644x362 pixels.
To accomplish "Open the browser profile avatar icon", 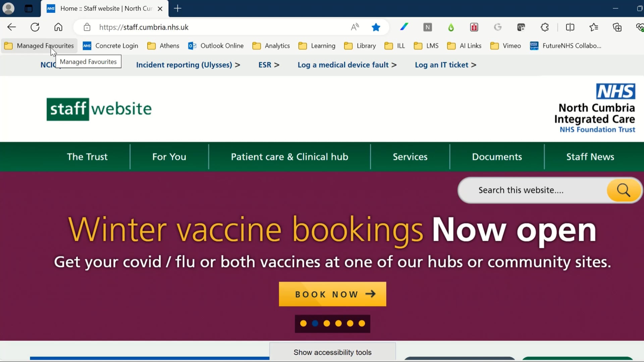I will tap(8, 8).
